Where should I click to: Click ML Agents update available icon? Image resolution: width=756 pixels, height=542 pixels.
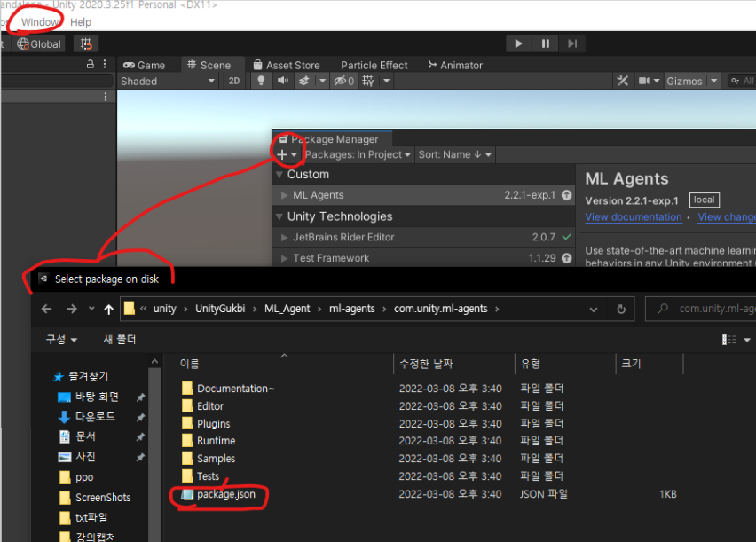(566, 195)
